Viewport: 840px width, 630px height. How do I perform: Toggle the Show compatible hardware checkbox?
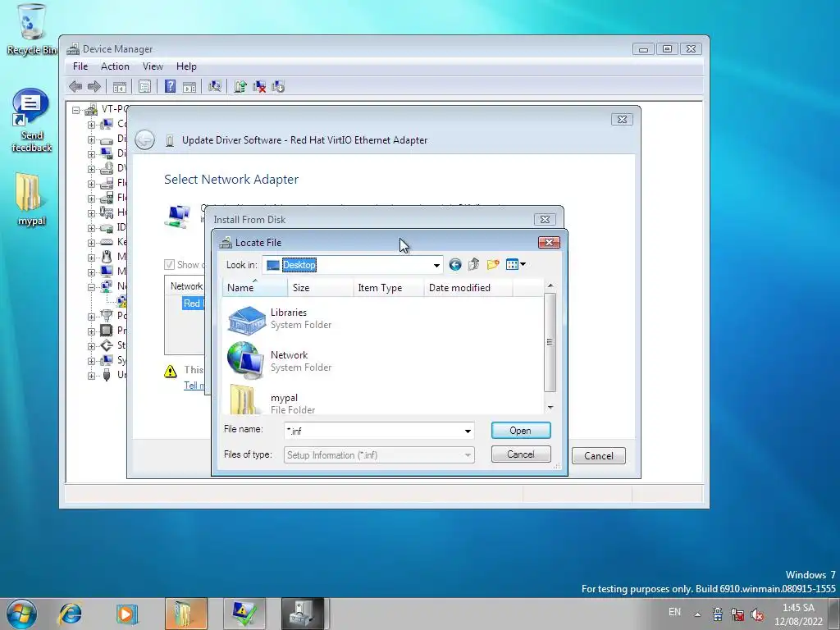tap(169, 265)
